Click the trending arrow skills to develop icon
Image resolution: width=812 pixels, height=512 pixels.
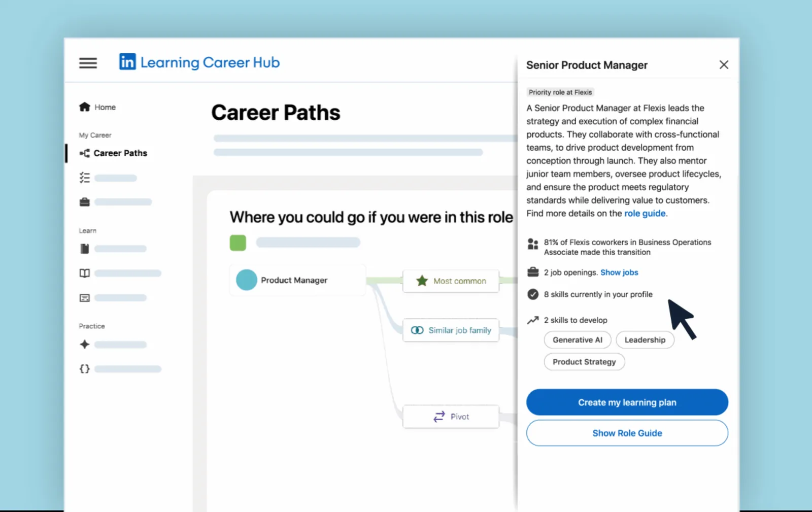533,320
